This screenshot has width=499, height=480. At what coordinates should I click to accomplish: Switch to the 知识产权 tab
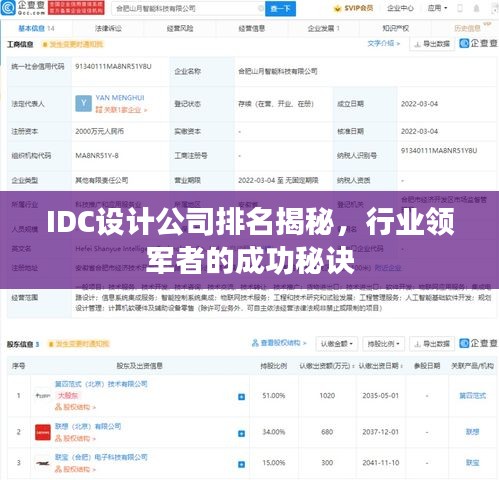[395, 28]
